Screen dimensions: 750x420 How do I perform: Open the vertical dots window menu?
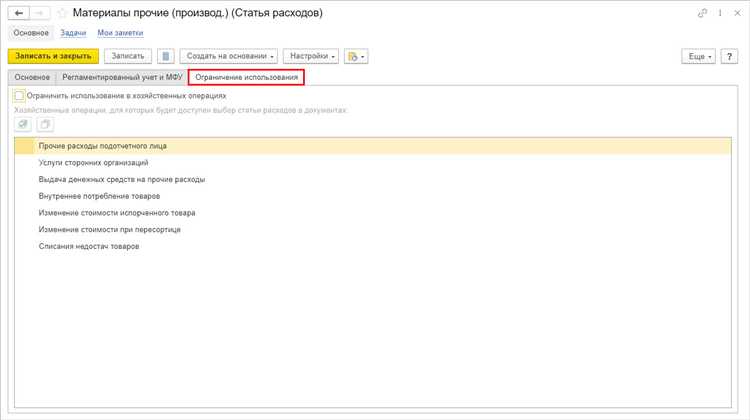click(x=720, y=13)
